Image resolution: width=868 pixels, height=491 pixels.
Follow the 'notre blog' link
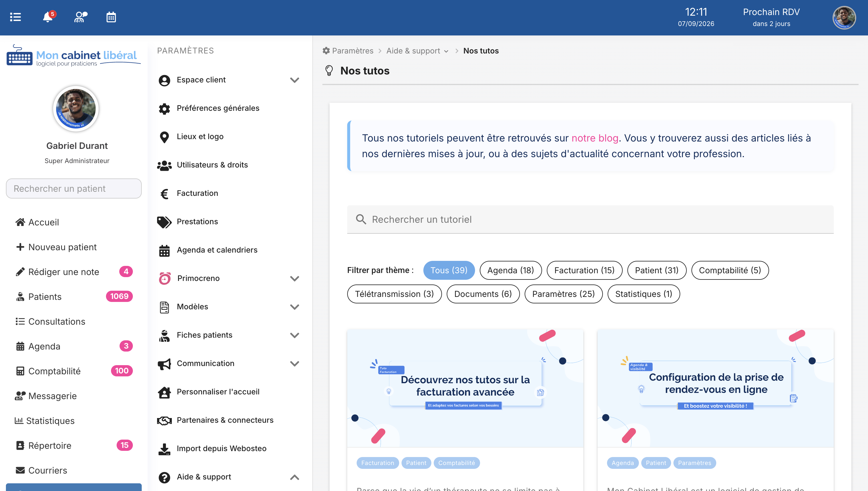tap(595, 138)
